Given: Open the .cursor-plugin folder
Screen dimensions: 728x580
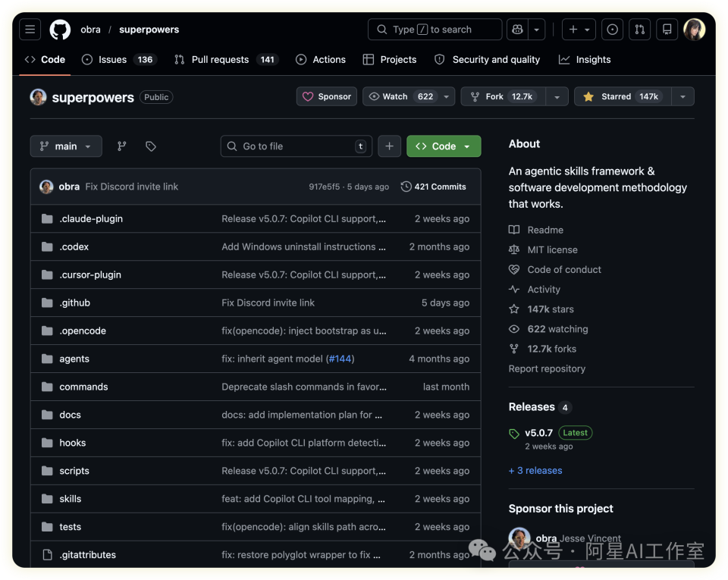Looking at the screenshot, I should [90, 274].
